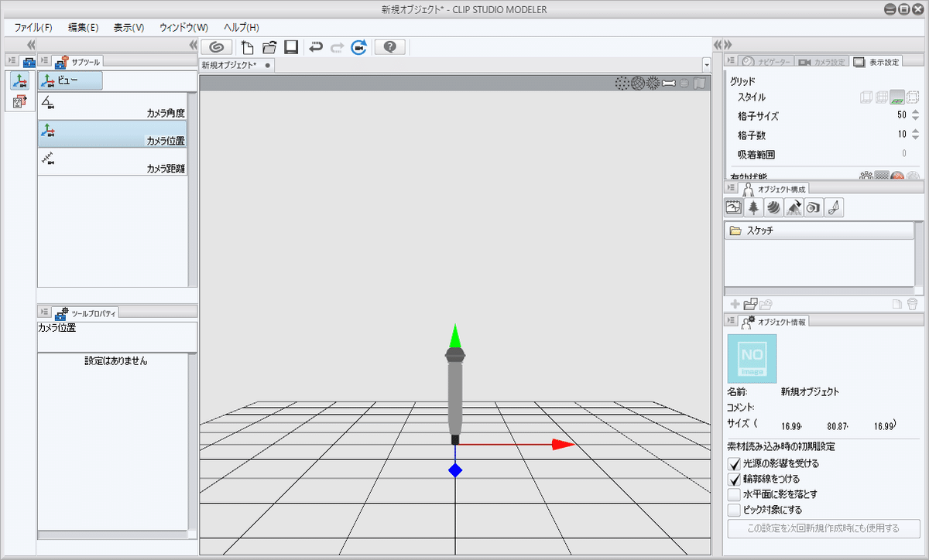Image resolution: width=929 pixels, height=560 pixels.
Task: Uncheck 輪郭線をつける checkbox
Action: point(735,479)
